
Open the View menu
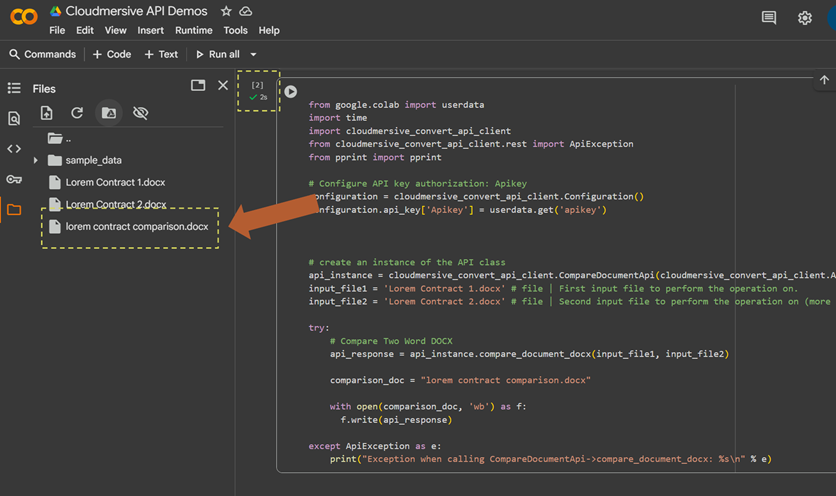pyautogui.click(x=116, y=30)
